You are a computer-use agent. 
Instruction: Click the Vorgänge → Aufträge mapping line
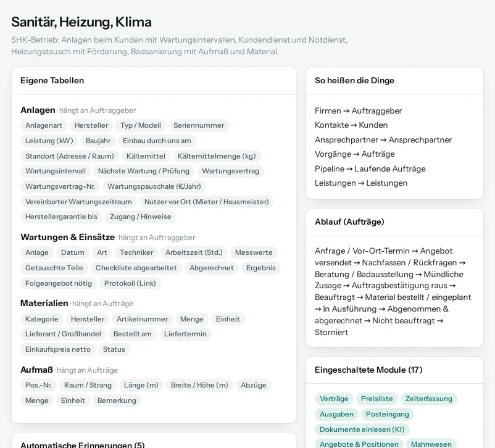coord(355,154)
